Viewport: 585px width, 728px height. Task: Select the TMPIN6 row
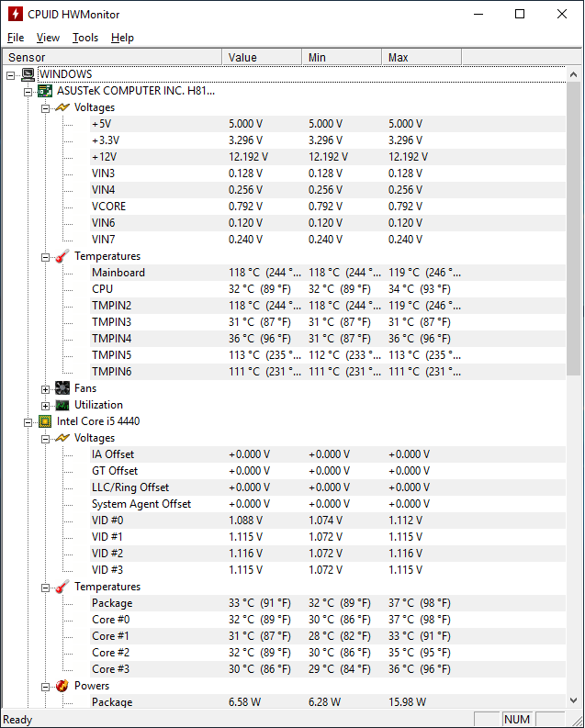pyautogui.click(x=328, y=372)
